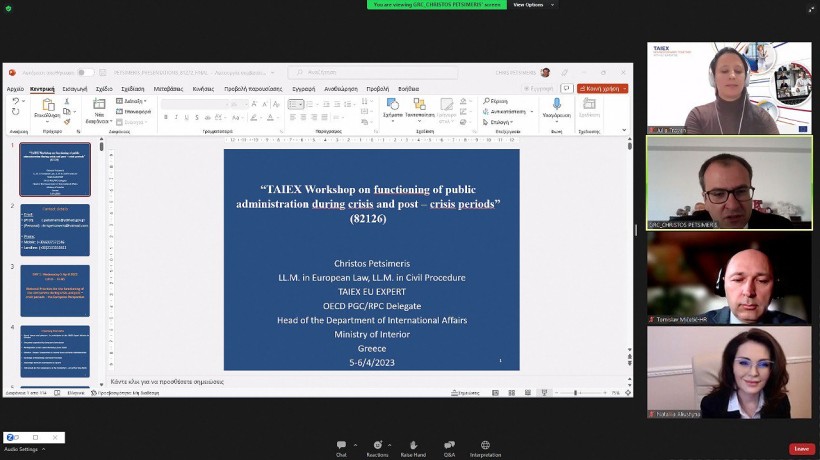Click the PowerPoint search box
820x460 pixels.
[x=373, y=73]
